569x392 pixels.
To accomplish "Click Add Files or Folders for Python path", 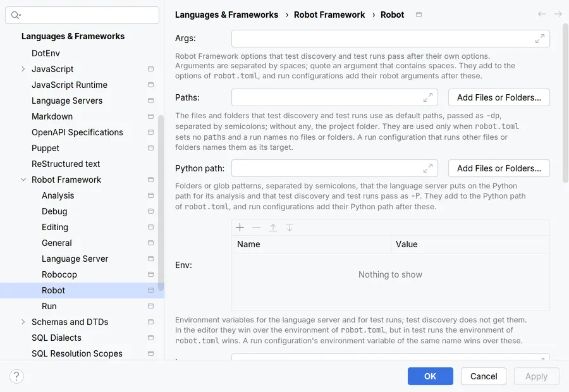I will [499, 168].
